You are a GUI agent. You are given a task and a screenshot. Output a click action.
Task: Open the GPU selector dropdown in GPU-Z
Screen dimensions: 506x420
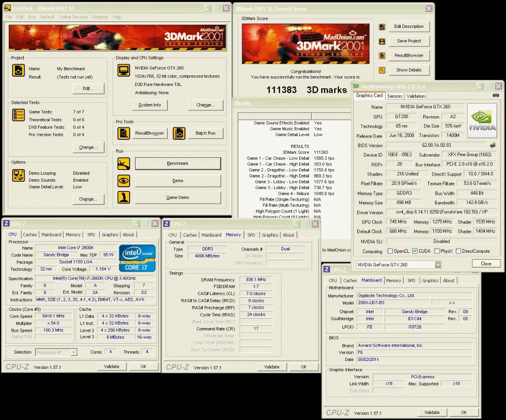pos(438,265)
